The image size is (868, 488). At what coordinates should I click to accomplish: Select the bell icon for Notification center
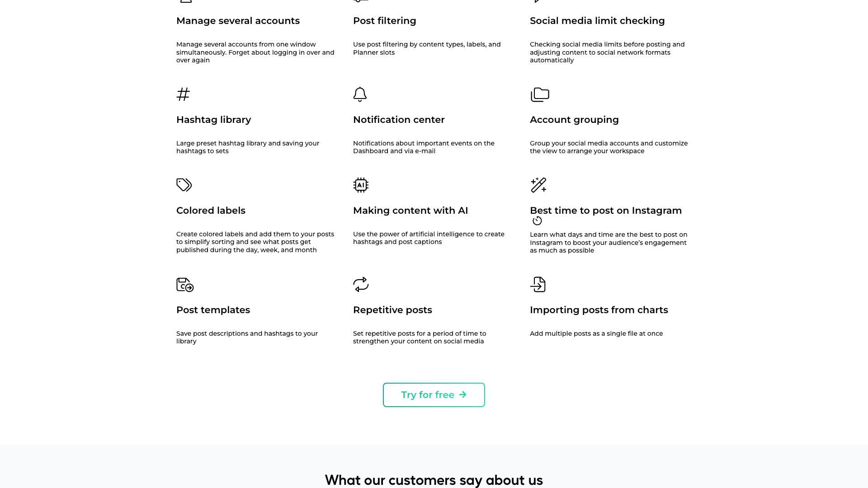coord(360,94)
